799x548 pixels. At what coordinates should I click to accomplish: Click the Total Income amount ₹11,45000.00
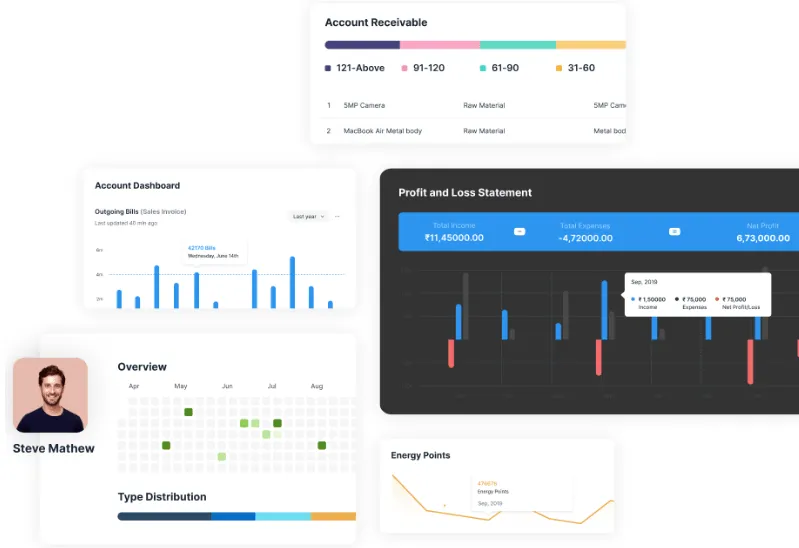(x=454, y=238)
